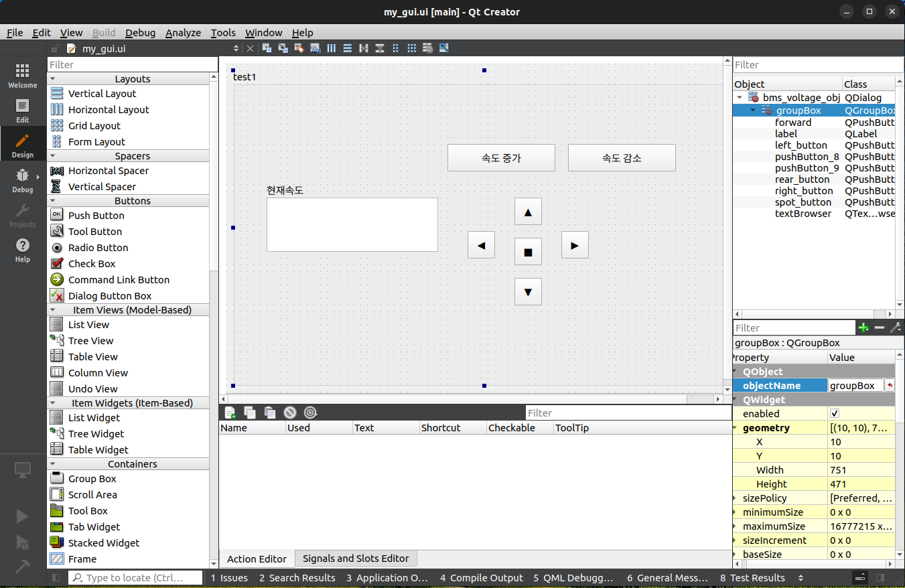Click the Adjust Size toolbar icon

[x=444, y=48]
